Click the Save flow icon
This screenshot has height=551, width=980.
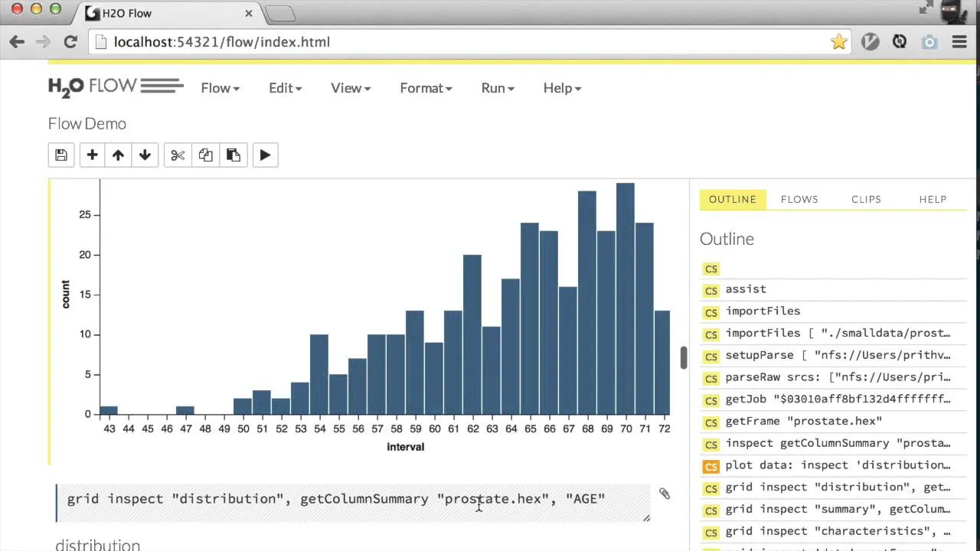pos(61,155)
